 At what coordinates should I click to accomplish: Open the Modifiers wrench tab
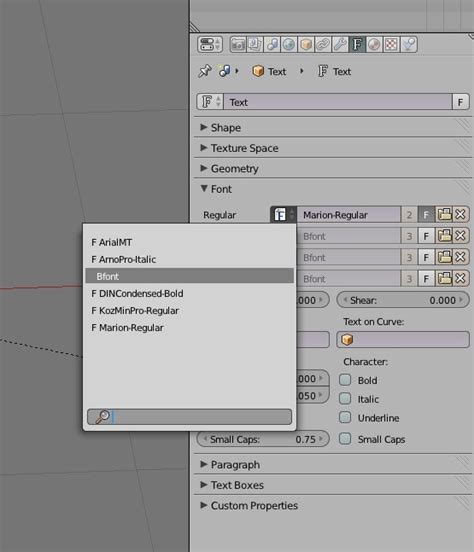[340, 44]
